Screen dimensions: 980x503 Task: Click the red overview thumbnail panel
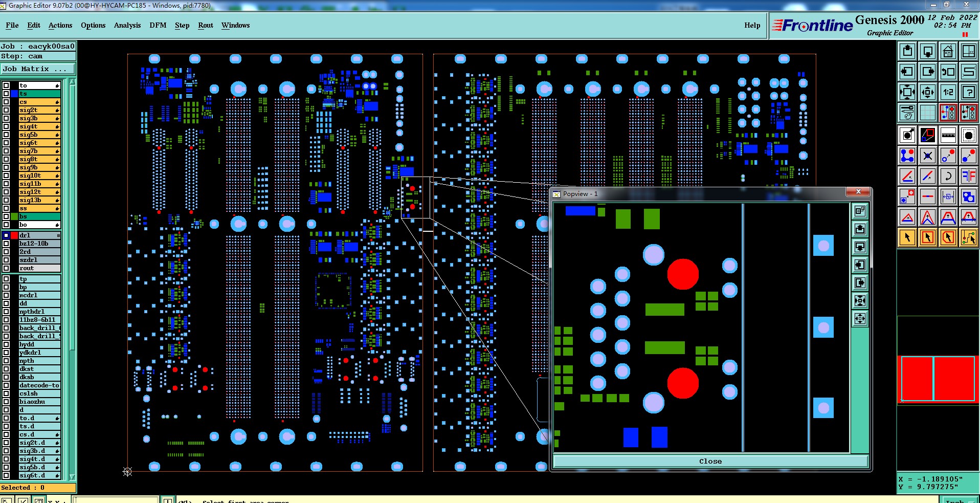click(x=938, y=379)
